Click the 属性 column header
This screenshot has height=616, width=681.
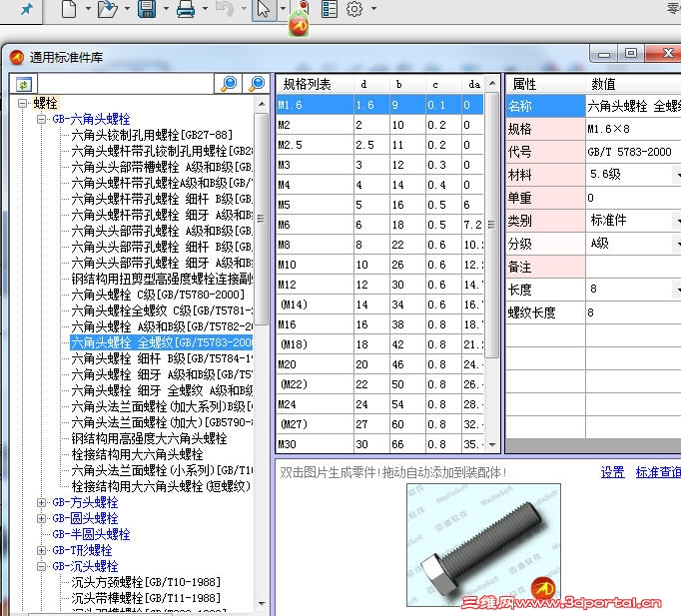(x=545, y=84)
